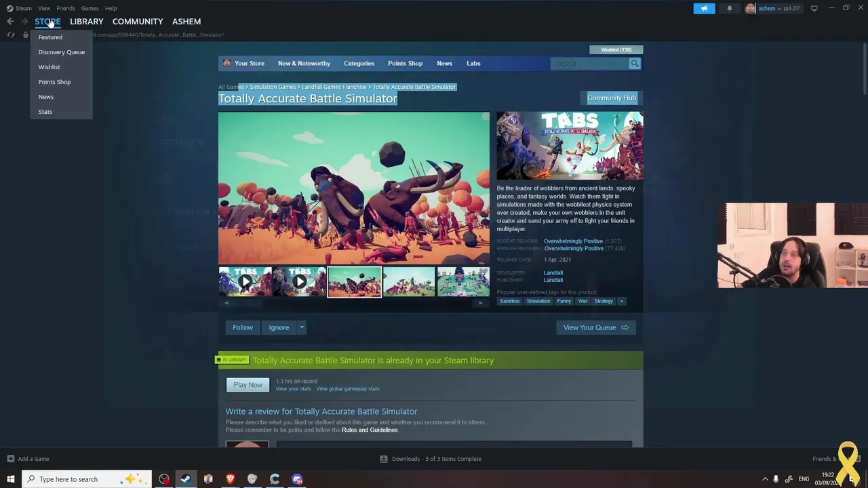Select Discovery Queue in the Store dropdown
The image size is (868, 488).
62,52
